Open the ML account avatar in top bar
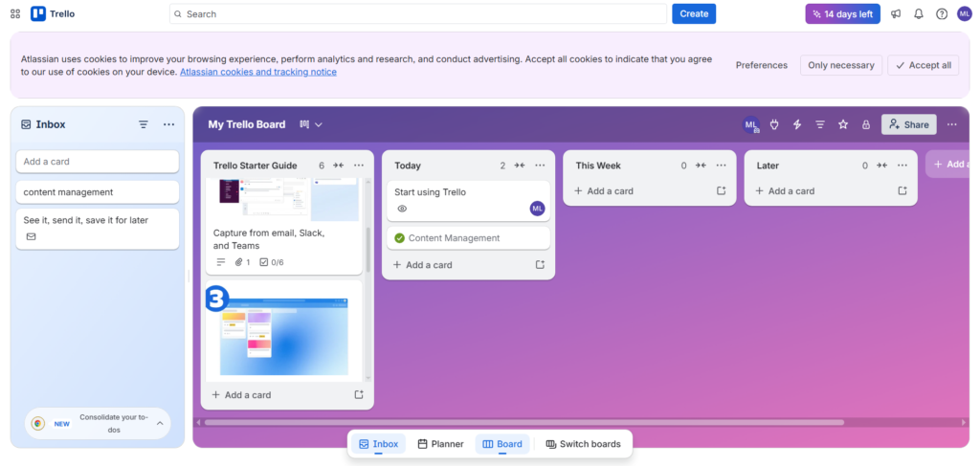 click(x=964, y=13)
